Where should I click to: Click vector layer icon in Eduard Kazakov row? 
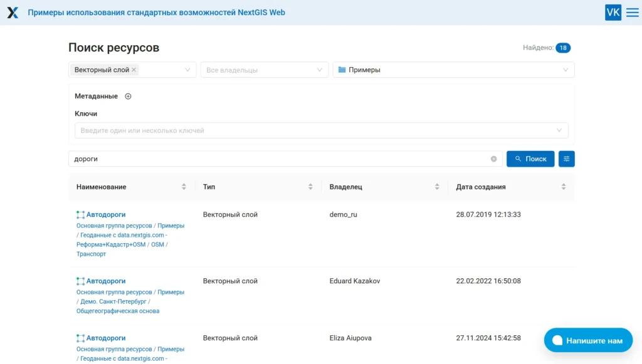tap(80, 281)
